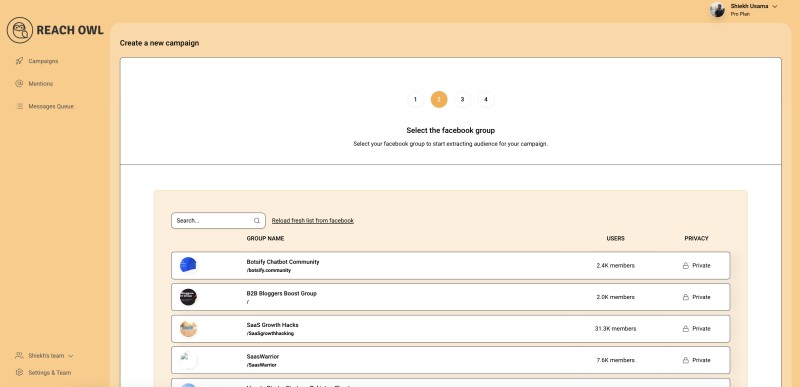Choose SaaS Growth Hacks group name

coord(272,325)
